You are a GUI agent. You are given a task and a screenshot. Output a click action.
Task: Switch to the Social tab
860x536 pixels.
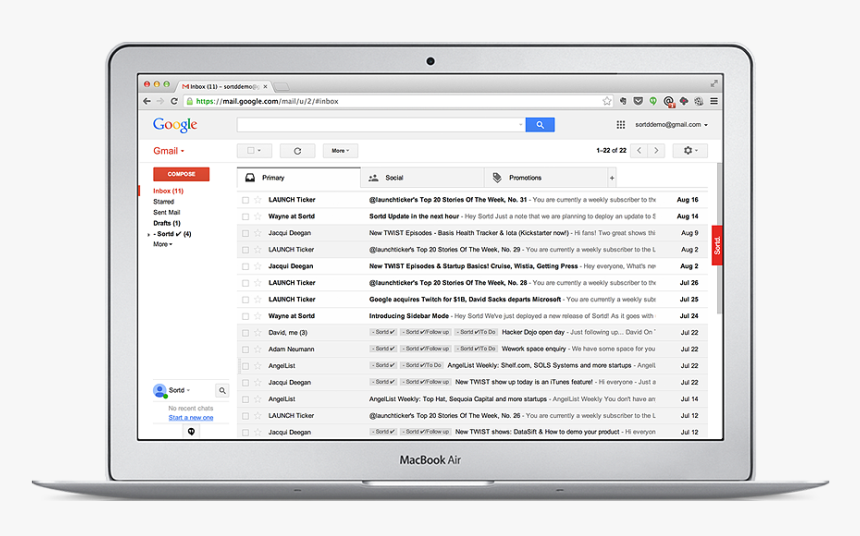pos(422,178)
